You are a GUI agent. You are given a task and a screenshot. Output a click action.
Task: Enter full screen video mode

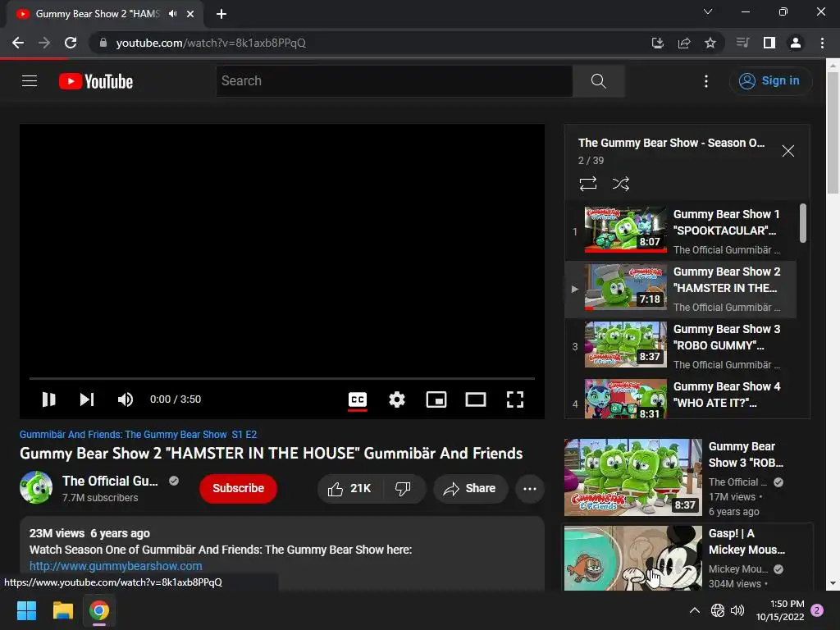(515, 399)
